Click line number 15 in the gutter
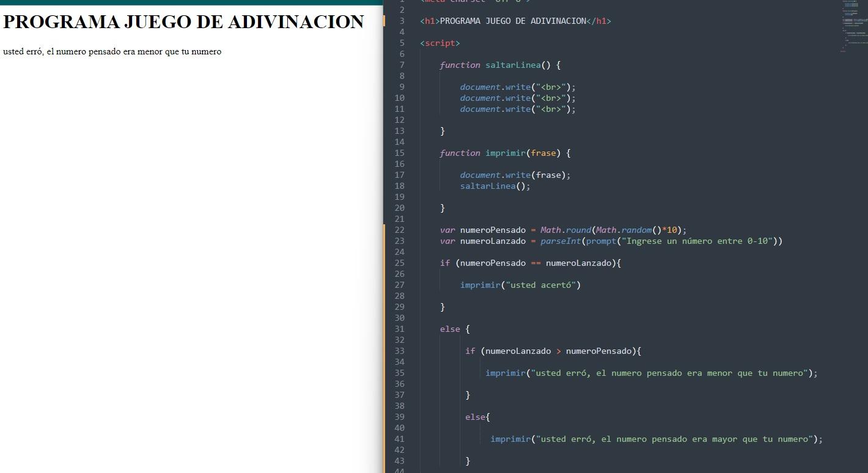 [x=399, y=153]
